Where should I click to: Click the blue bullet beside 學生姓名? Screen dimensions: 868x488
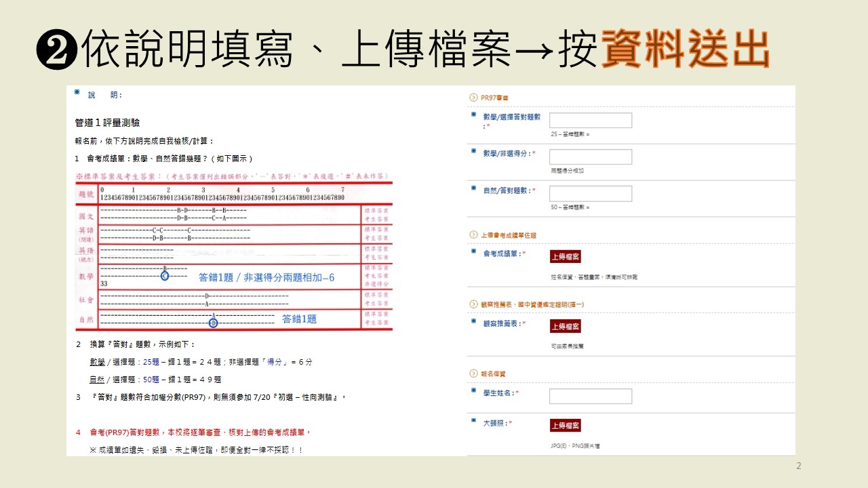(473, 390)
